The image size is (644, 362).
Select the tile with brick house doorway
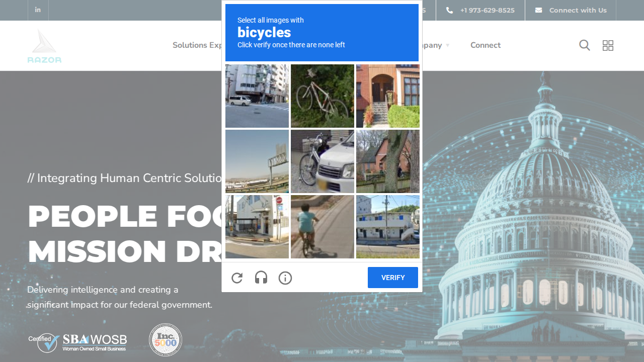point(388,96)
